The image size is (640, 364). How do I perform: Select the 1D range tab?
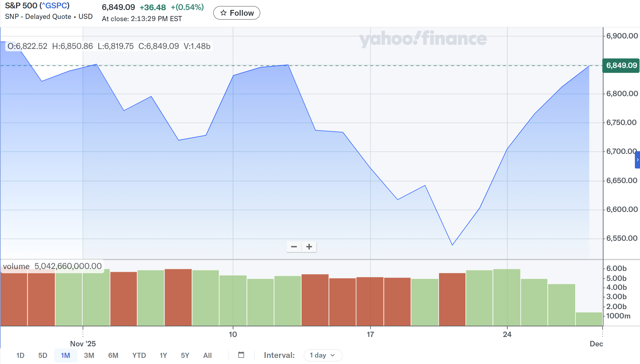pos(20,355)
